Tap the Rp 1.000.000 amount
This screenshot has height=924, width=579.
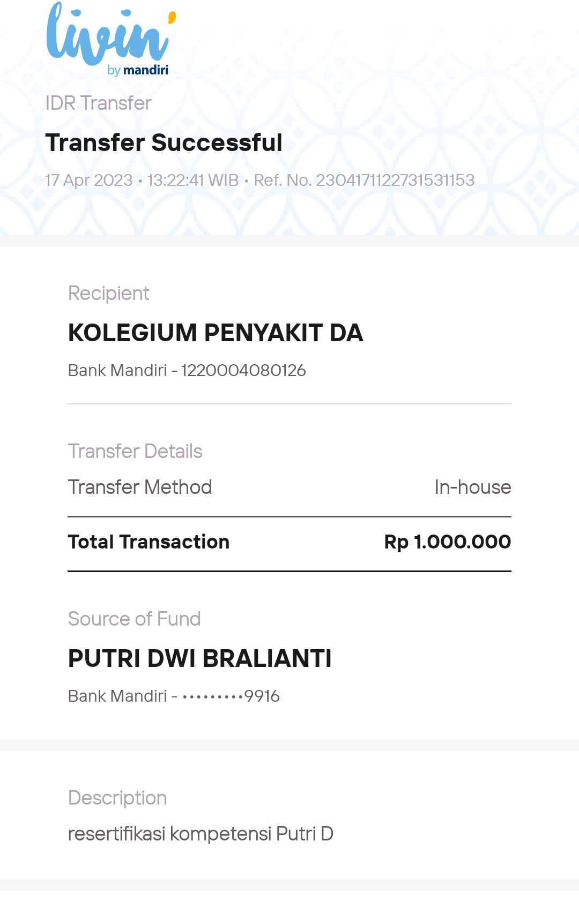pos(447,542)
